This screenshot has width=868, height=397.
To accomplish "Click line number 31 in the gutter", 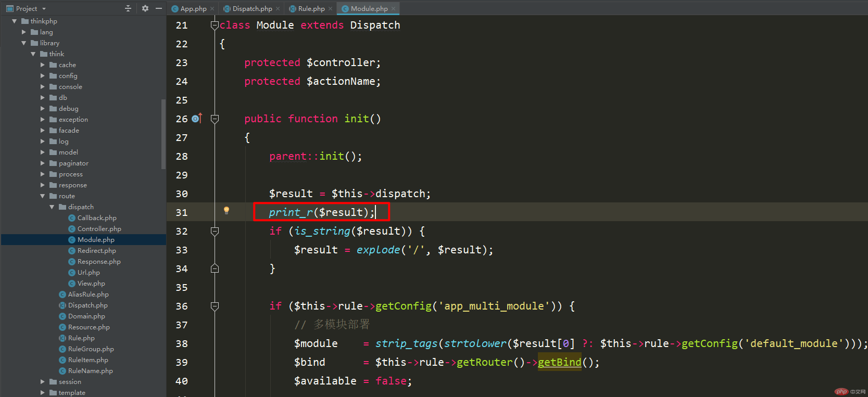I will click(182, 212).
